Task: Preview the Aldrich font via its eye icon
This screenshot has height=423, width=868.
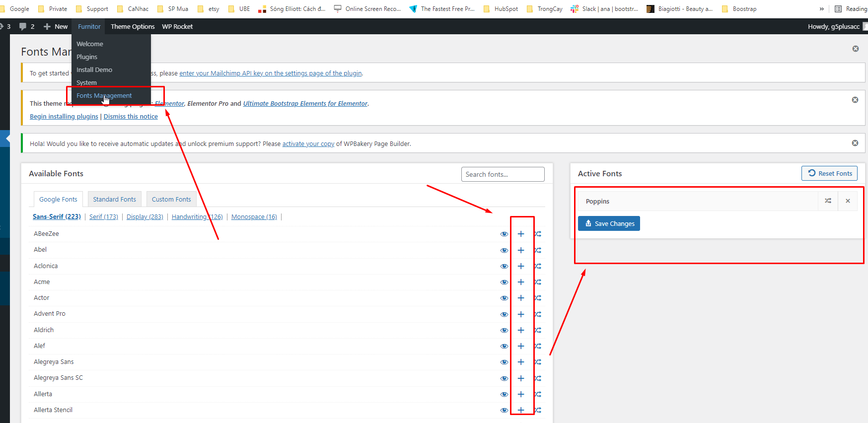Action: 504,330
